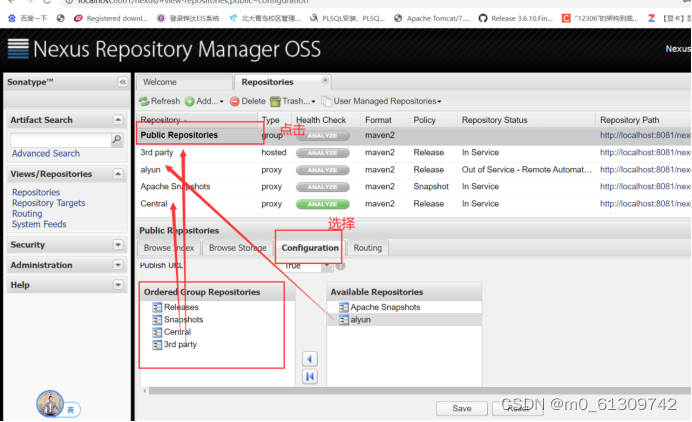Image resolution: width=692 pixels, height=422 pixels.
Task: Open Public Repositories path link
Action: pos(645,136)
